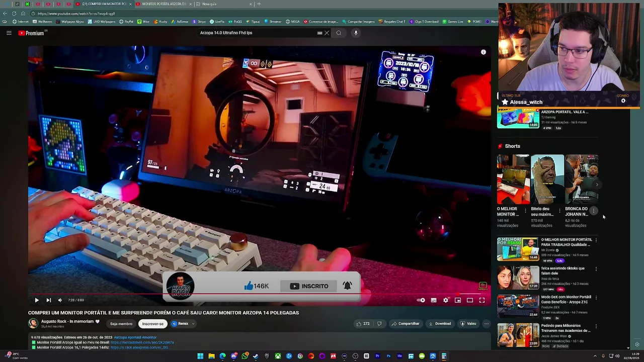This screenshot has height=362, width=644.
Task: Open the Remix dropdown button
Action: tap(183, 324)
